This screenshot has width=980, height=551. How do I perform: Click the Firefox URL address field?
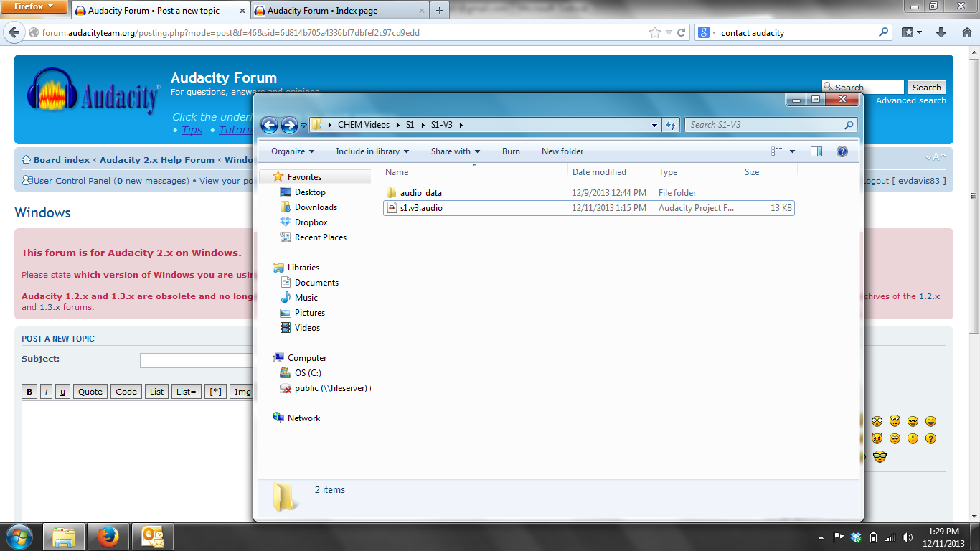point(342,33)
